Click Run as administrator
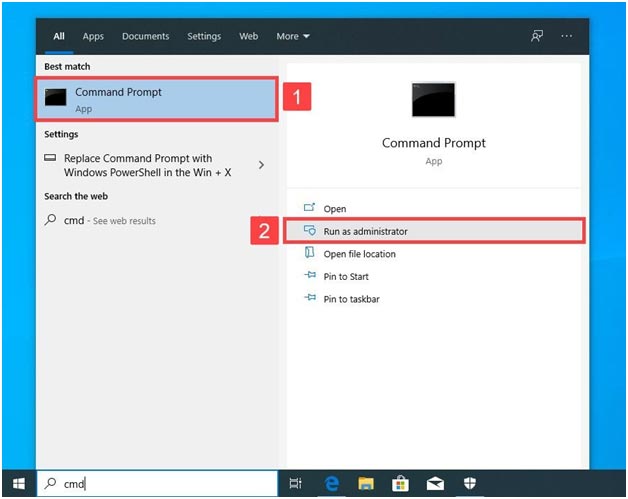628x499 pixels. [x=365, y=231]
